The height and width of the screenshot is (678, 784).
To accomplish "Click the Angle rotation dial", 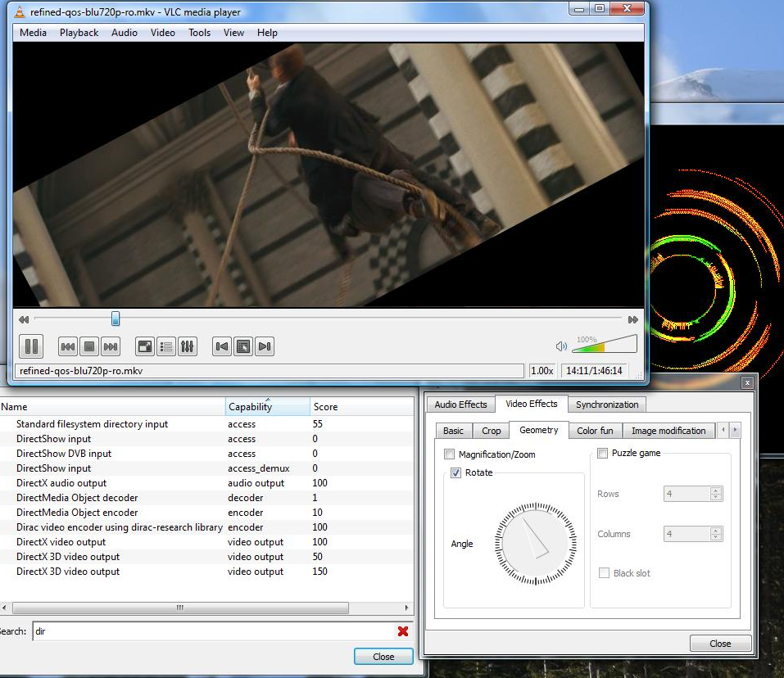I will click(536, 544).
